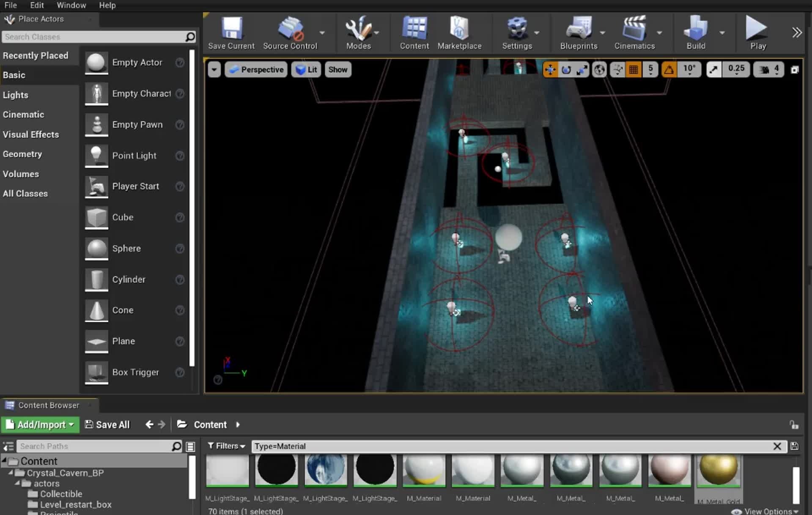Image resolution: width=812 pixels, height=515 pixels.
Task: Open the Filters dropdown in Content Browser
Action: (x=226, y=446)
